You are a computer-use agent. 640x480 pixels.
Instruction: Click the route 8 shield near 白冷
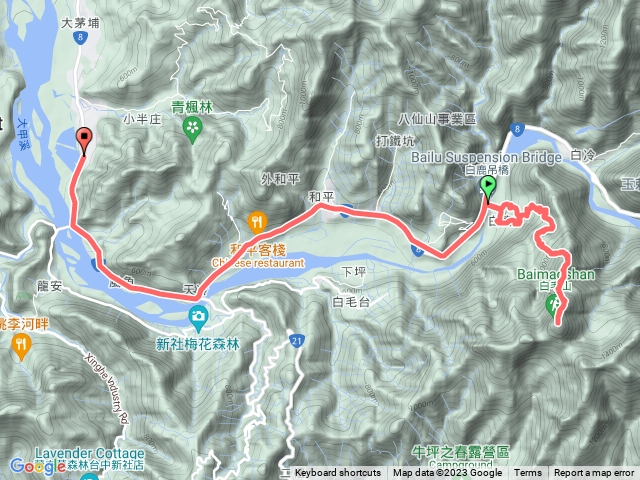coord(517,130)
